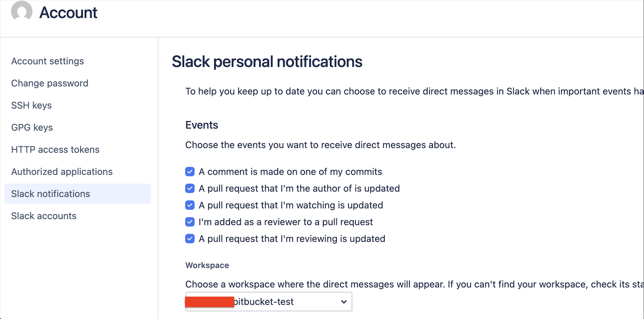Uncheck 'I'm added as a reviewer to a pull request'
644x319 pixels.
coord(190,222)
